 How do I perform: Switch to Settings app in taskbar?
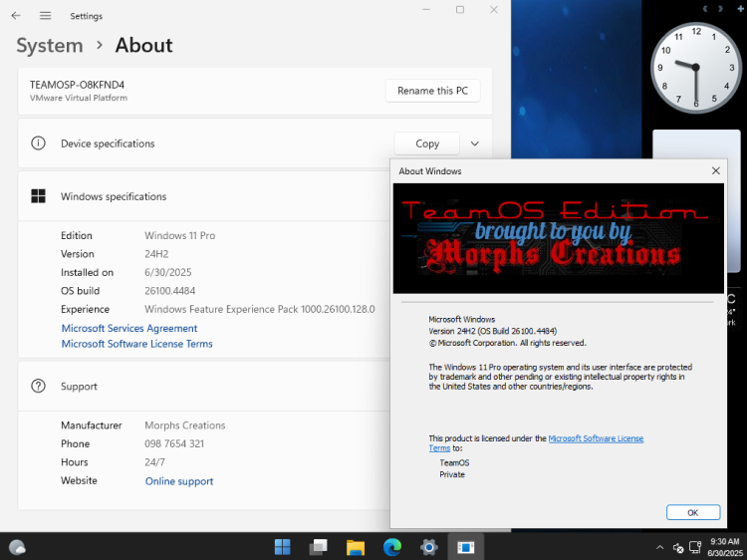pos(428,547)
